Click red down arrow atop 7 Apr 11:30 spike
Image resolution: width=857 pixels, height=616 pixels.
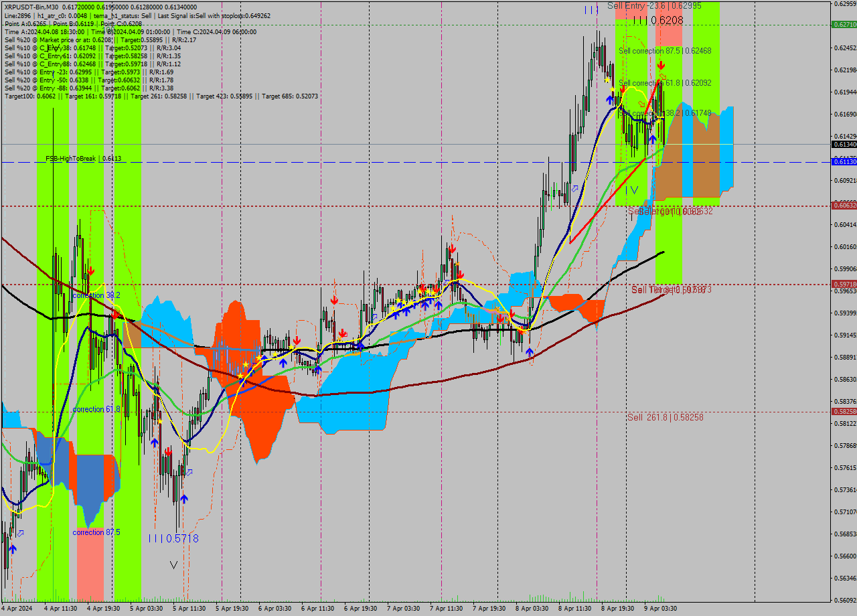pos(453,248)
